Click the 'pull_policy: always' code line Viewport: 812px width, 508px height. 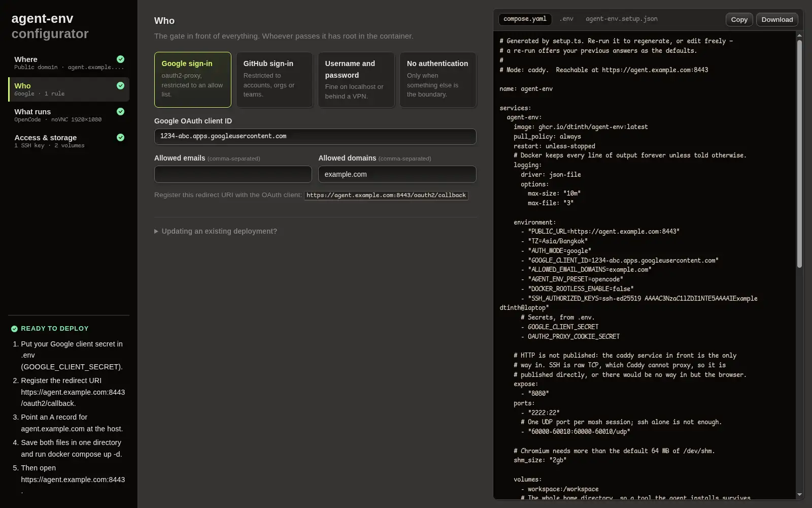point(547,137)
